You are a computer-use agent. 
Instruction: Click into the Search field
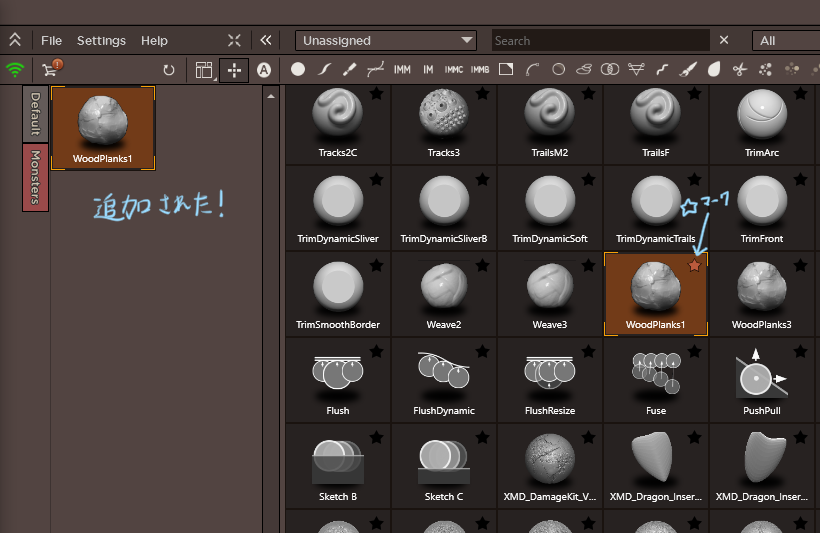[x=600, y=40]
